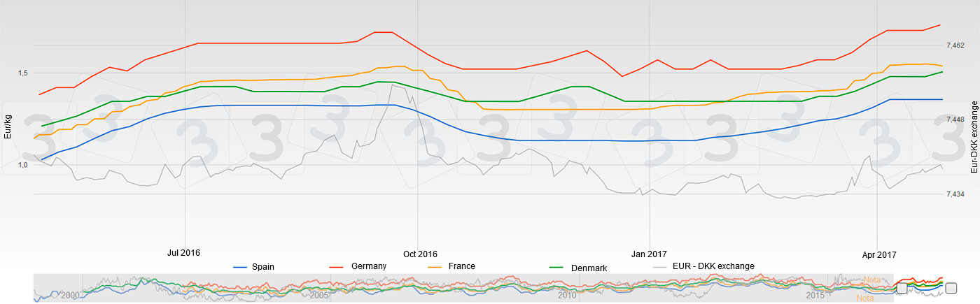
Task: Jump to 2005 in the overview timeline
Action: click(319, 296)
